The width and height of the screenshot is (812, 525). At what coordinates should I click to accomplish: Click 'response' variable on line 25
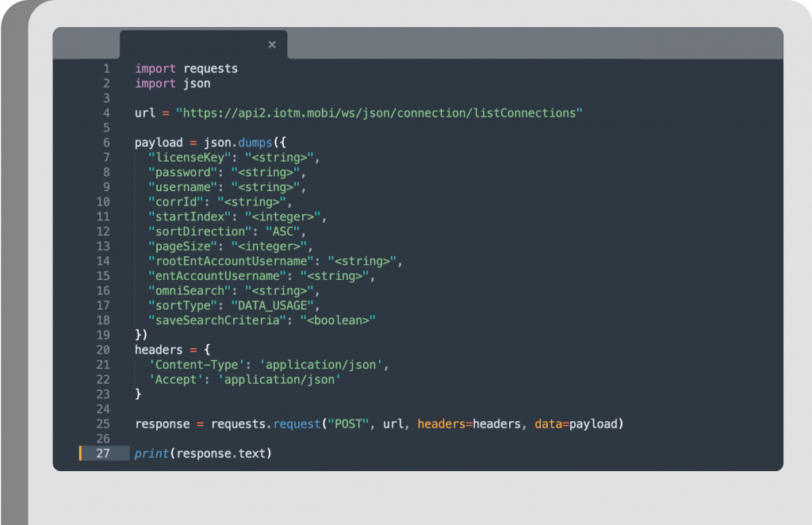tap(162, 424)
